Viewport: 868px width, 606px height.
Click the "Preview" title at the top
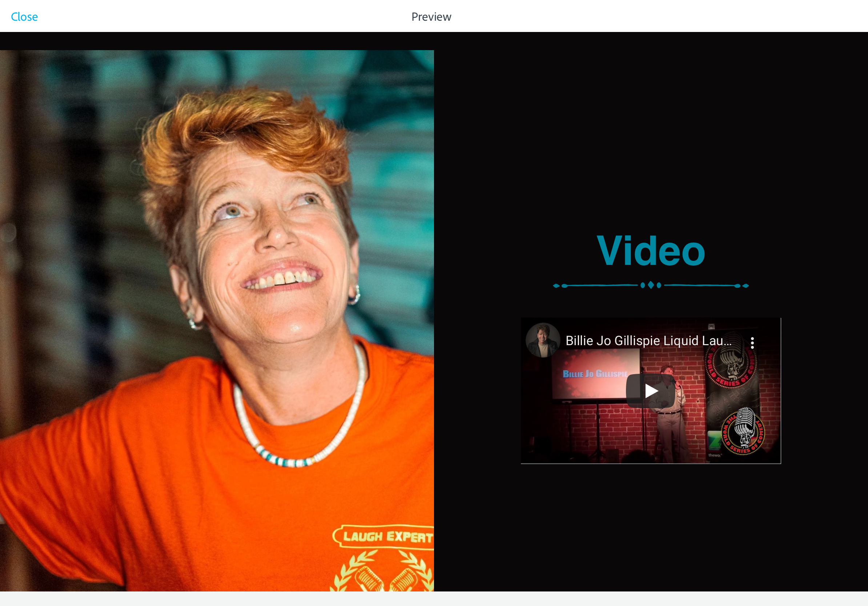(x=431, y=17)
